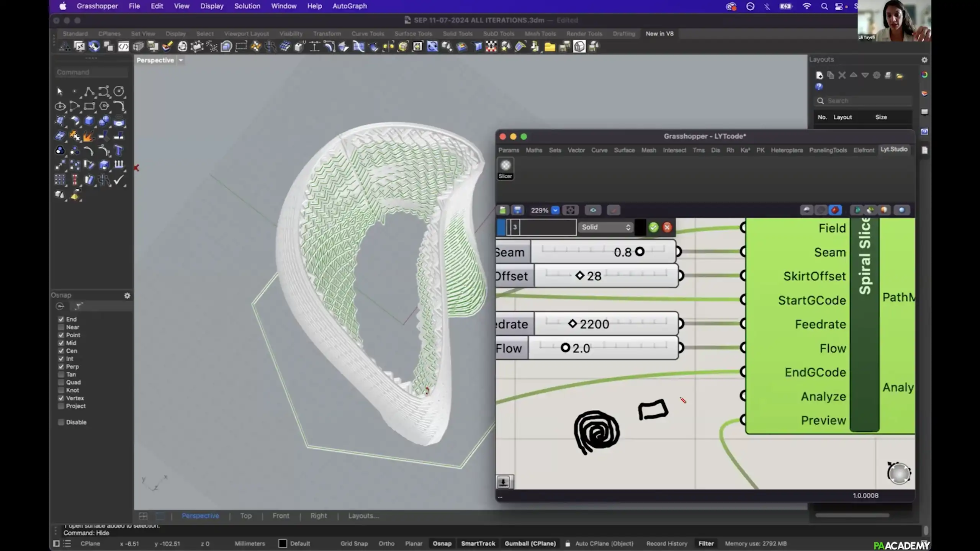Uncheck the Vertex osnap checkbox

pyautogui.click(x=61, y=398)
